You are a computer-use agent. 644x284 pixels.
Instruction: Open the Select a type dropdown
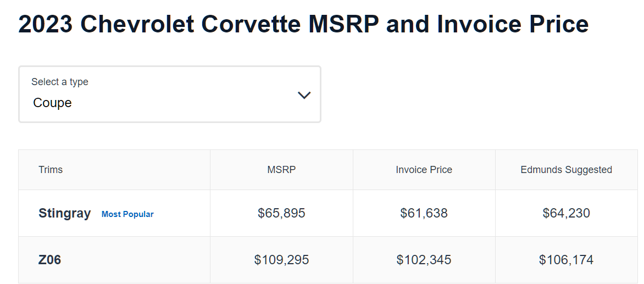(x=170, y=94)
